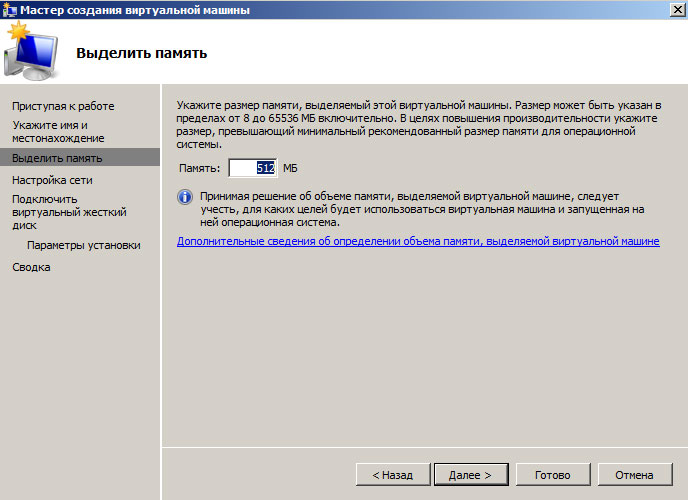The image size is (688, 500).
Task: Open Подключить виртуальный жесткий диск step
Action: (x=69, y=212)
